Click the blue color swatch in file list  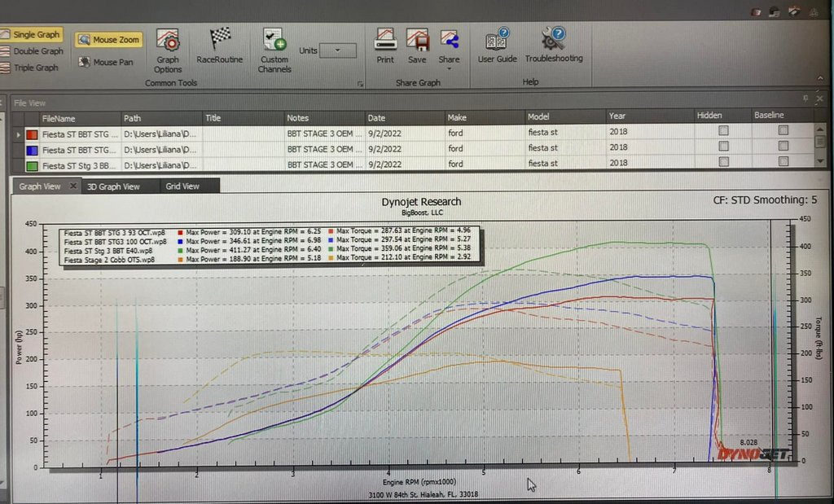32,151
